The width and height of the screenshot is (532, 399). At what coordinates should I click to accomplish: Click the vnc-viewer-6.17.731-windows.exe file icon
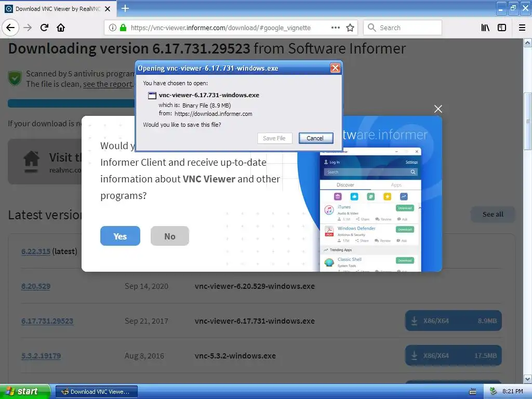152,96
